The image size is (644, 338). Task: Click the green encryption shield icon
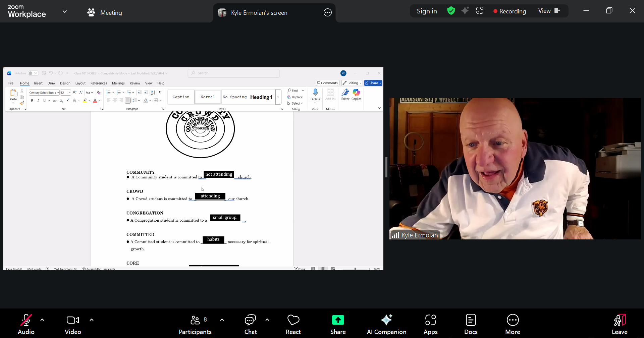pyautogui.click(x=451, y=11)
